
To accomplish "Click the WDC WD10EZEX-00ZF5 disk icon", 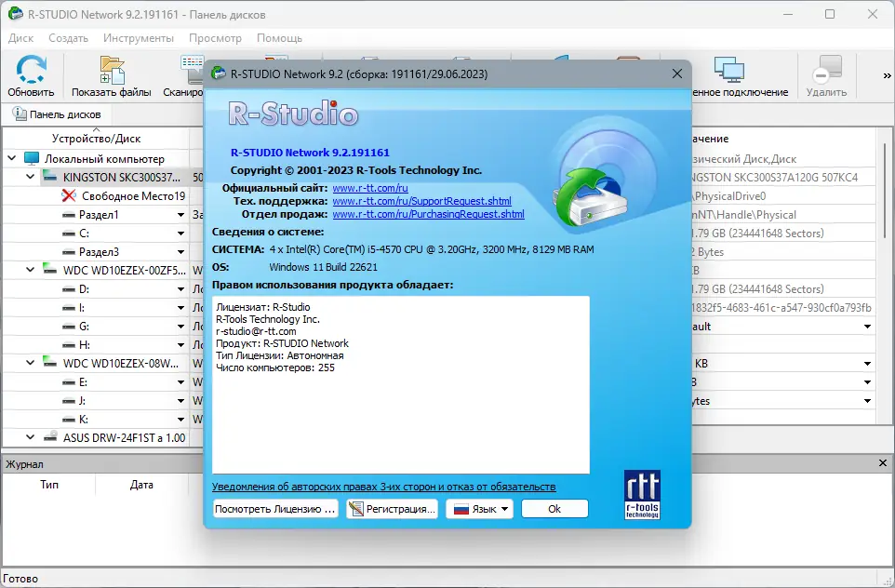I will coord(50,270).
